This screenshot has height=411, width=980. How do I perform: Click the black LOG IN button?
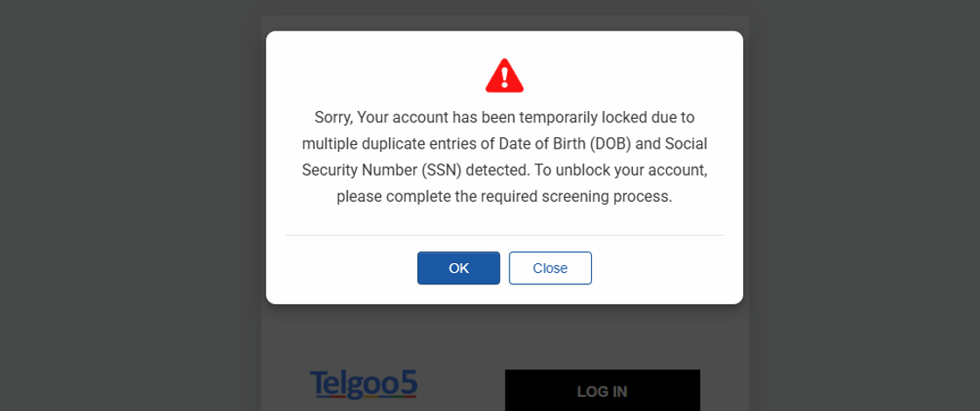click(602, 390)
